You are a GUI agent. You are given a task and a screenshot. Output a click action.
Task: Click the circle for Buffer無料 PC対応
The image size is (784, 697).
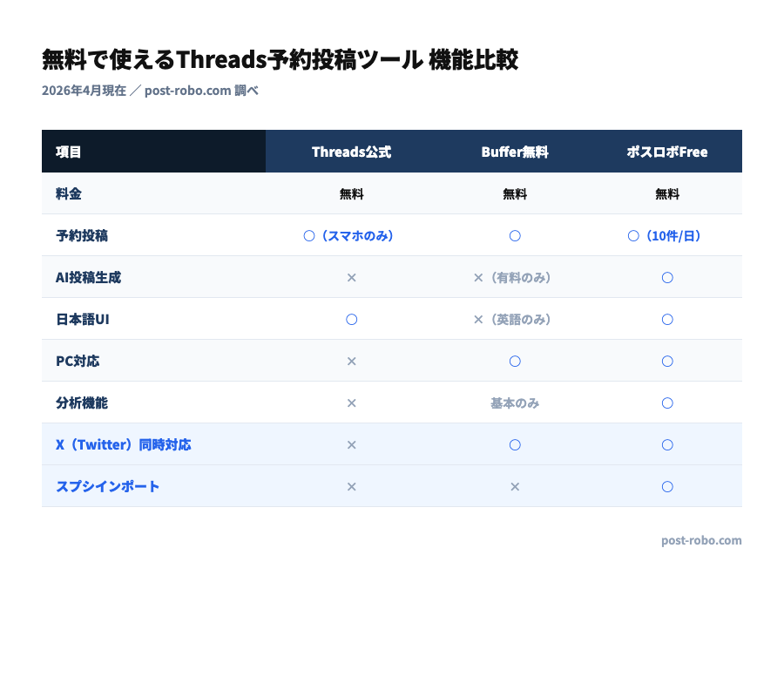coord(515,361)
